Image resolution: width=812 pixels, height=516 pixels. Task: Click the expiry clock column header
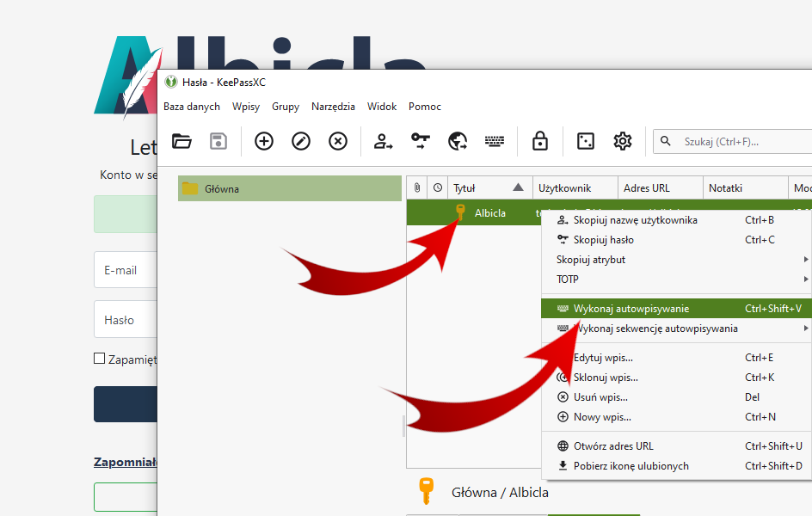[x=438, y=187]
